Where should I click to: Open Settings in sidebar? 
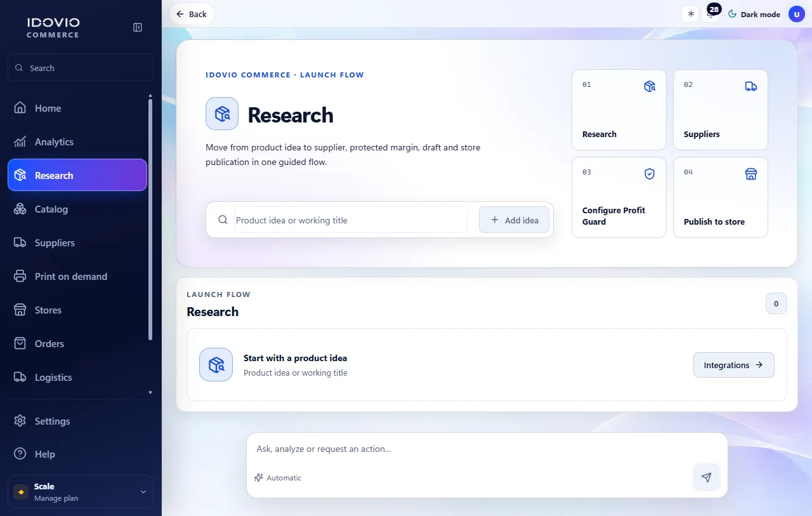(81, 421)
